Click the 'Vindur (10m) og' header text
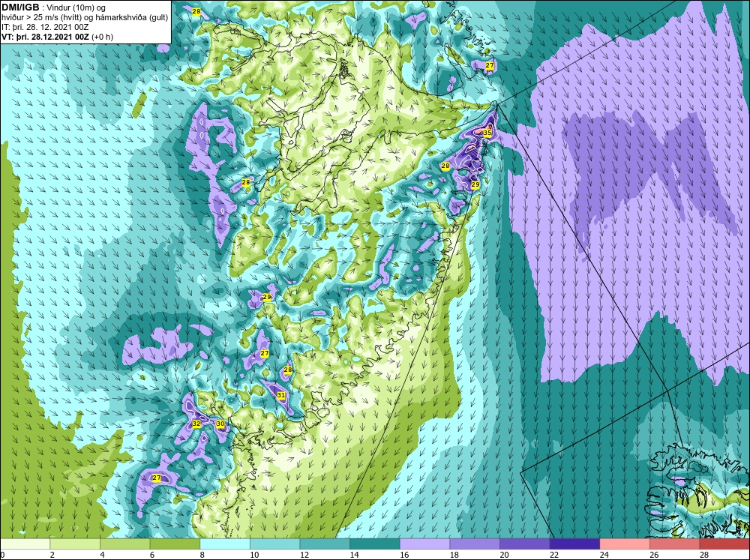This screenshot has height=560, width=750. pos(77,7)
